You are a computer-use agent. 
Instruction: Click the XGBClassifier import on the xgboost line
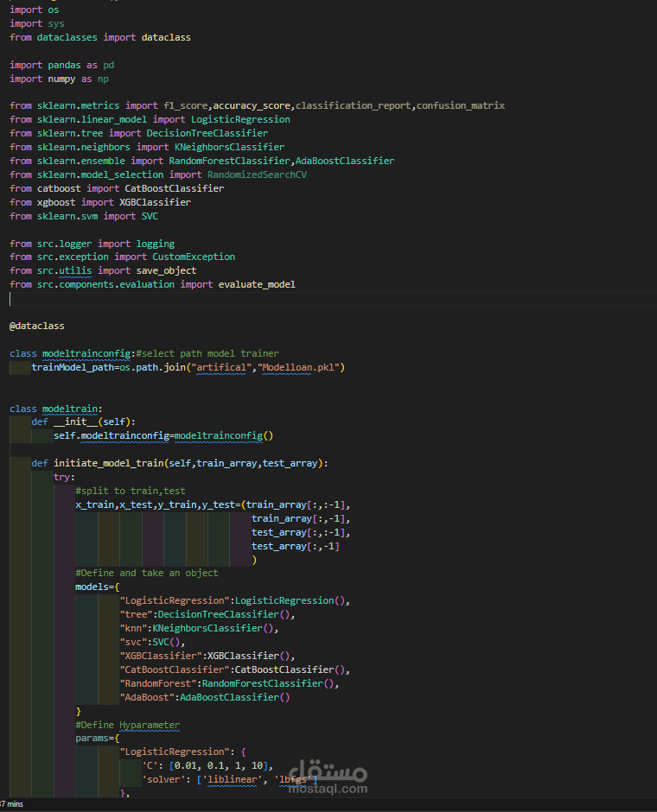click(155, 202)
